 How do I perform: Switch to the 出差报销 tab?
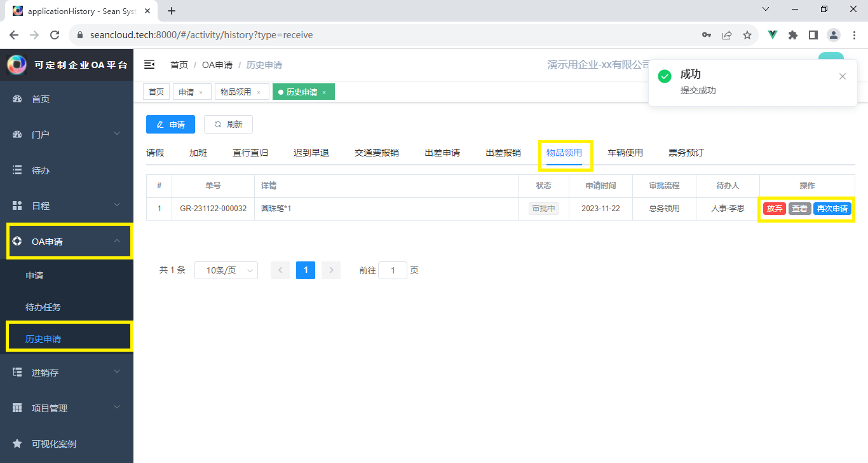point(503,153)
